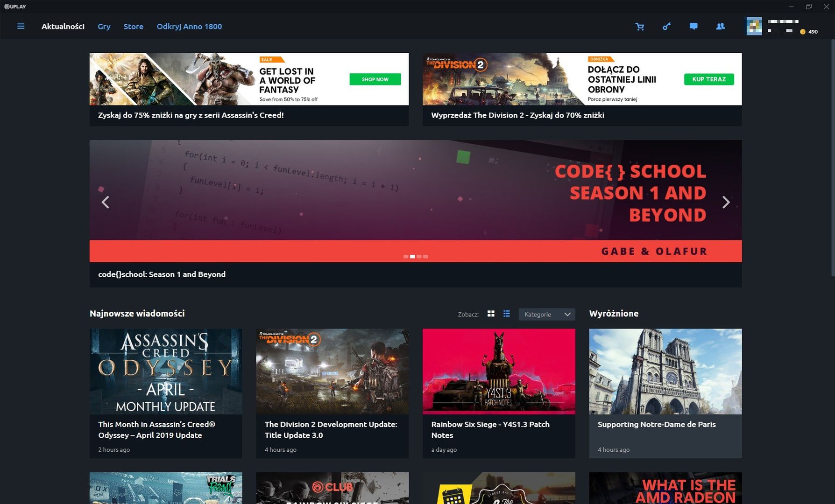835x504 pixels.
Task: Click the "2 hours ago" timestamp
Action: pyautogui.click(x=114, y=450)
